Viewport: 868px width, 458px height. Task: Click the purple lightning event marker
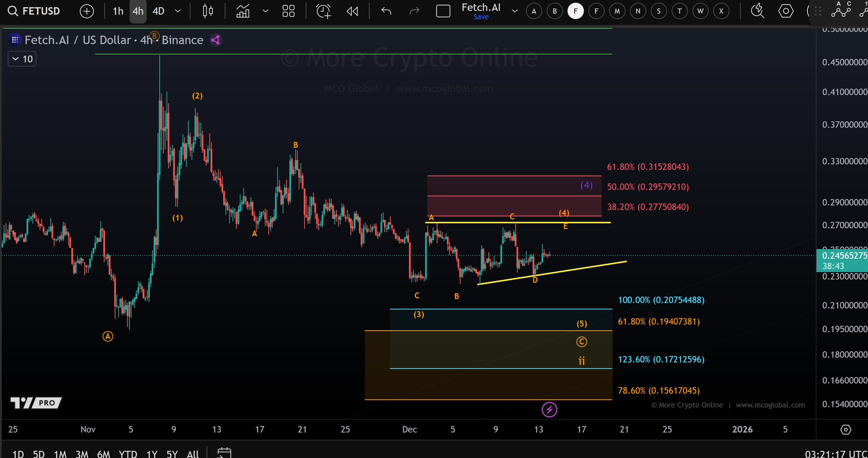tap(550, 410)
